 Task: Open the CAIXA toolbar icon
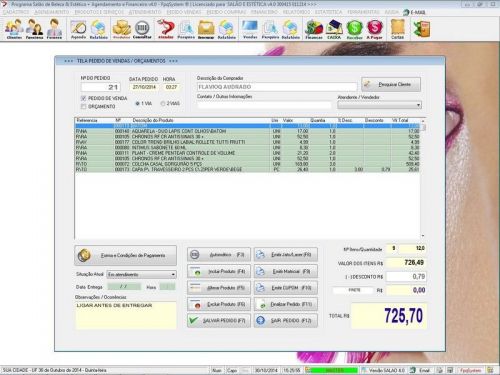(334, 29)
